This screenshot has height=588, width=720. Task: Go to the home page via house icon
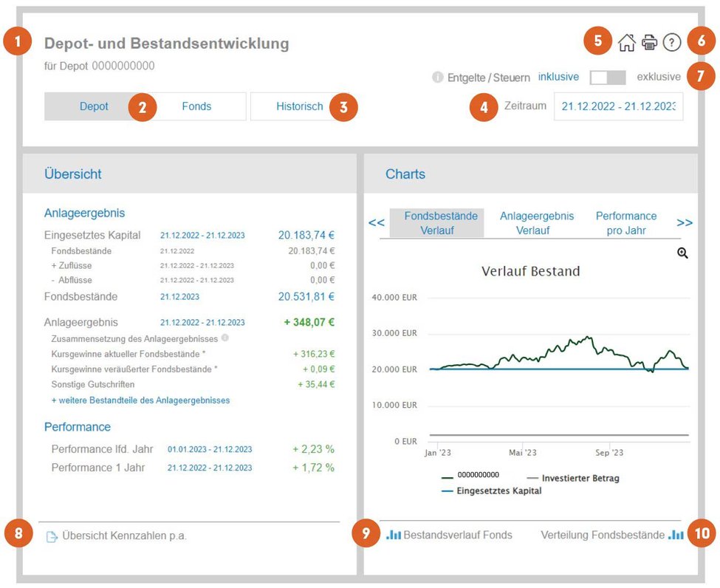(626, 43)
